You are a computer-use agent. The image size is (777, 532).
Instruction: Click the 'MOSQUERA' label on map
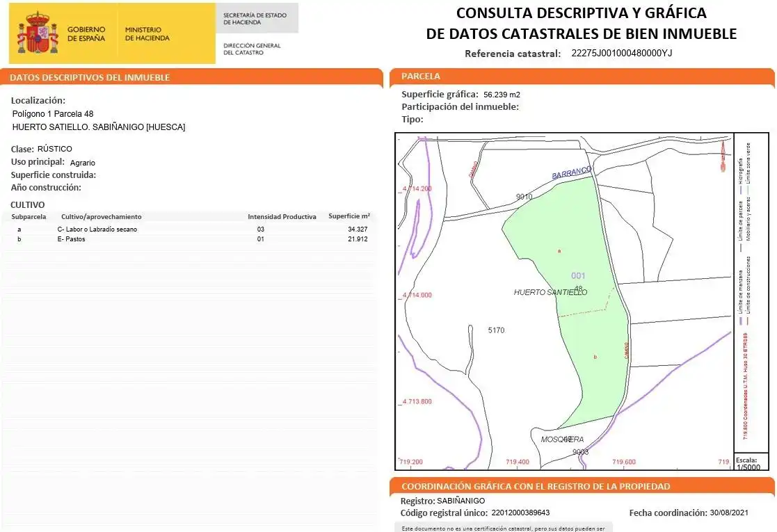tap(562, 440)
